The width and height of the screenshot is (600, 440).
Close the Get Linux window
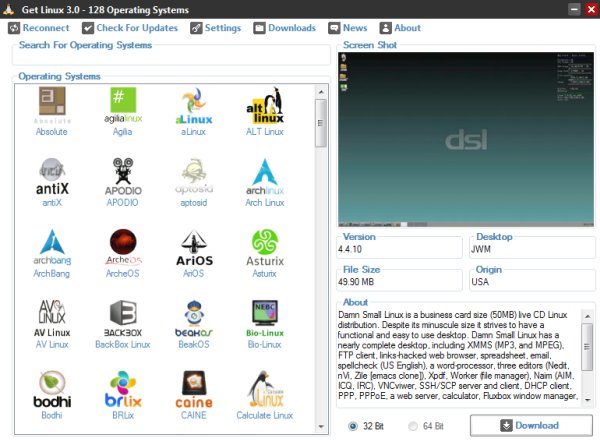(x=592, y=9)
